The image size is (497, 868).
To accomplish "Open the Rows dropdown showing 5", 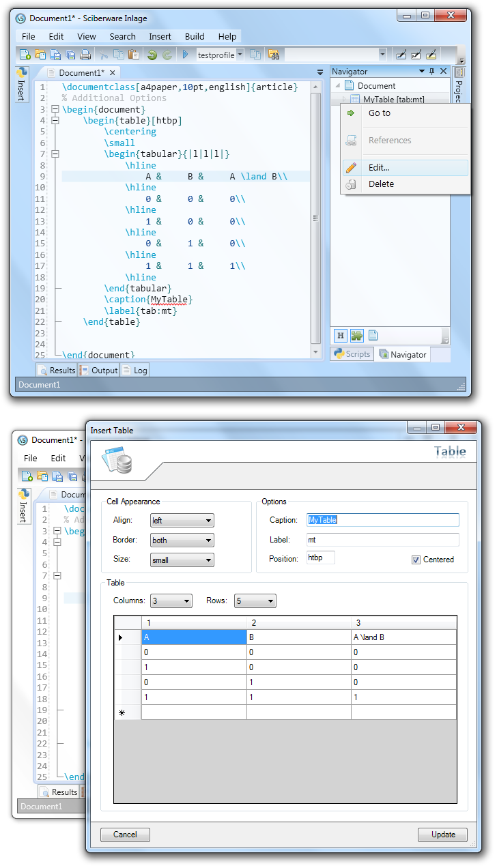I will tap(270, 601).
